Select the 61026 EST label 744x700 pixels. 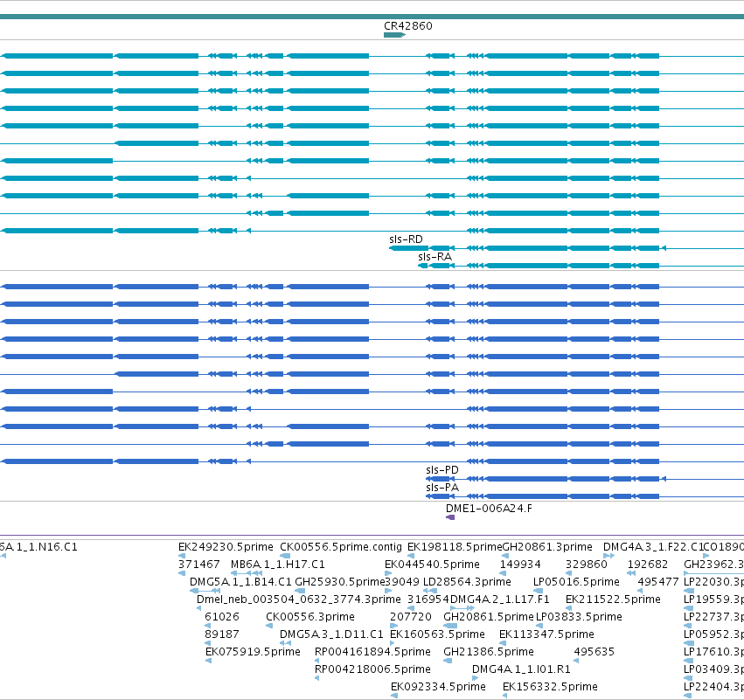tap(222, 617)
